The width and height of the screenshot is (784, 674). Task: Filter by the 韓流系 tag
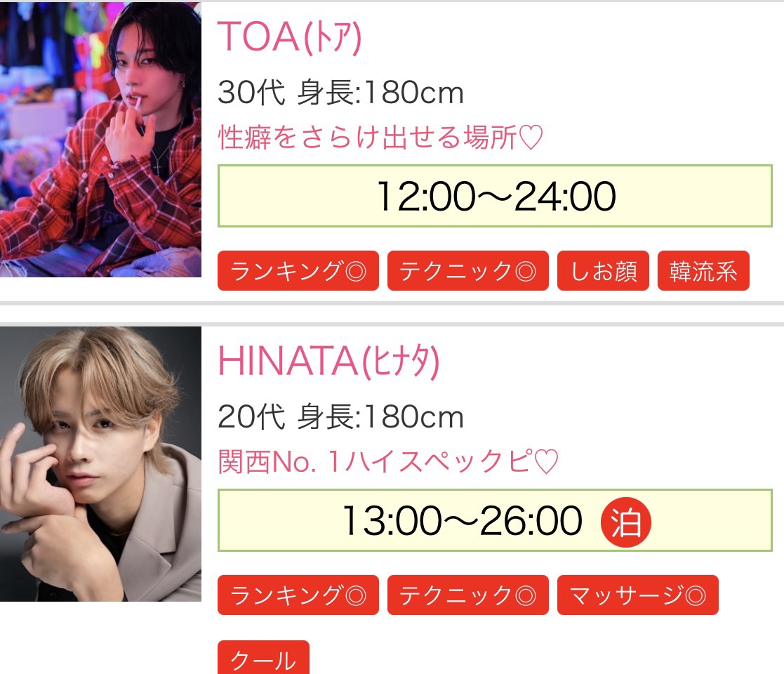coord(703,271)
